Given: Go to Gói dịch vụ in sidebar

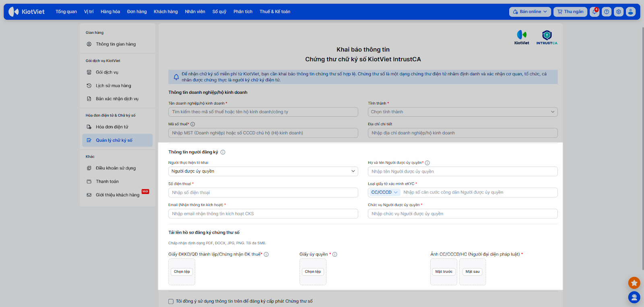Looking at the screenshot, I should 118,72.
